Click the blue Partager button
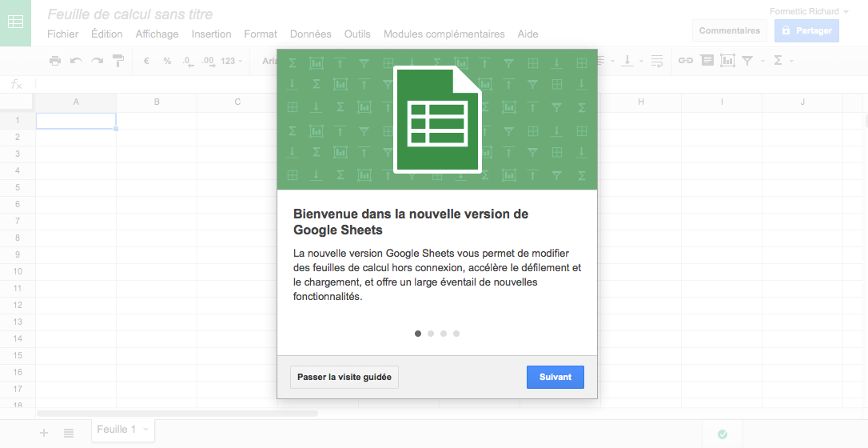 [x=806, y=30]
